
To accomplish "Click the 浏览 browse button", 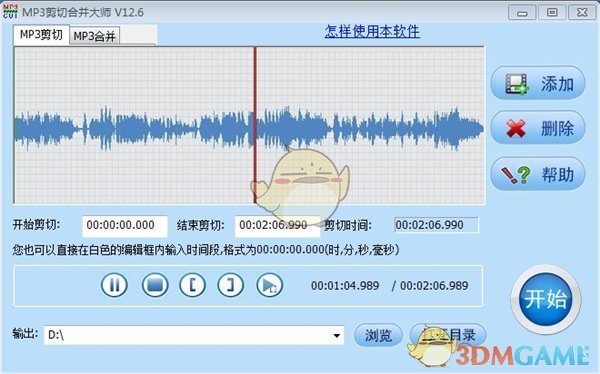I will click(x=378, y=335).
